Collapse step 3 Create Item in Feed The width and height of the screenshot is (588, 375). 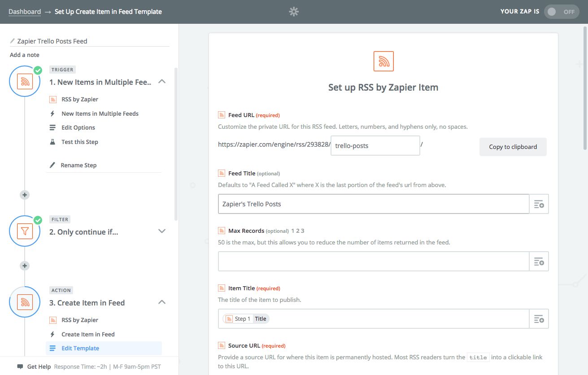click(x=162, y=302)
